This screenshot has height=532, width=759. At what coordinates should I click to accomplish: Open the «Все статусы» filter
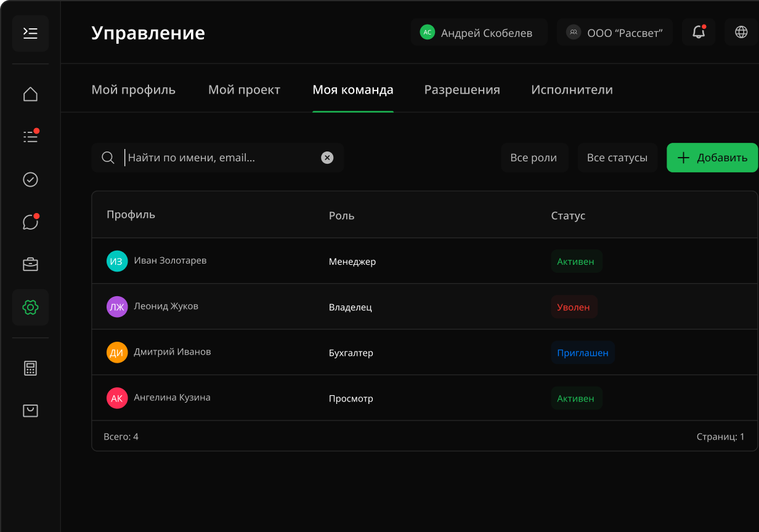point(617,158)
